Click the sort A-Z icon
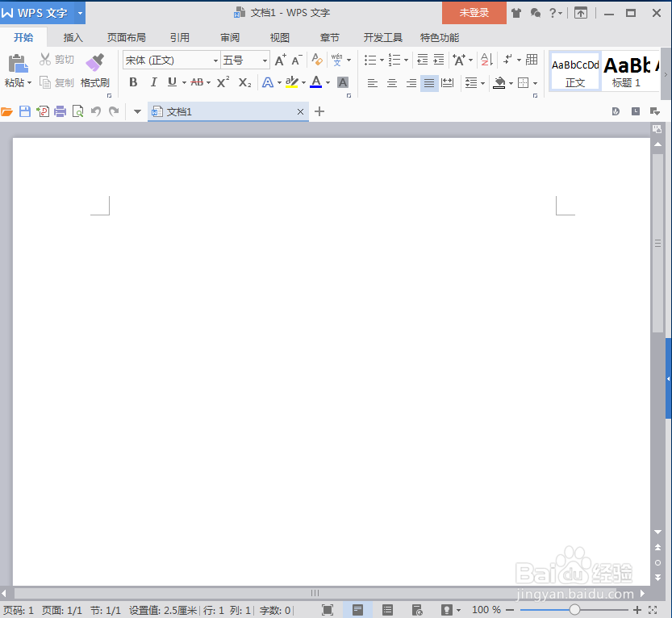Screen dimensions: 672x618 [486, 60]
